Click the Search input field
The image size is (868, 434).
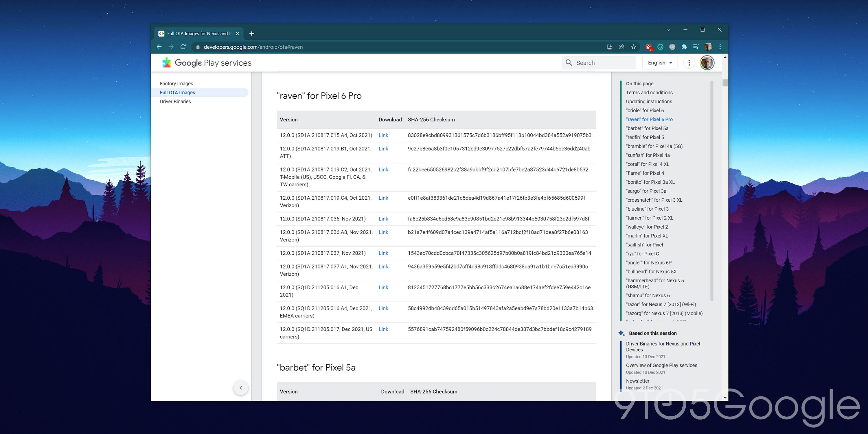tap(603, 63)
